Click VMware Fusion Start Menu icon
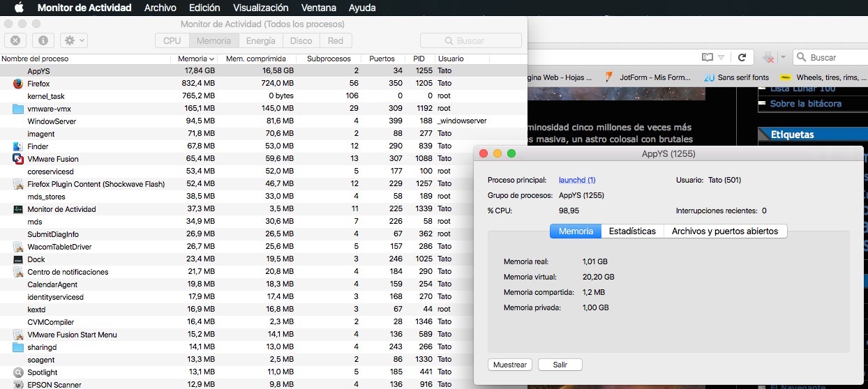 pos(18,335)
